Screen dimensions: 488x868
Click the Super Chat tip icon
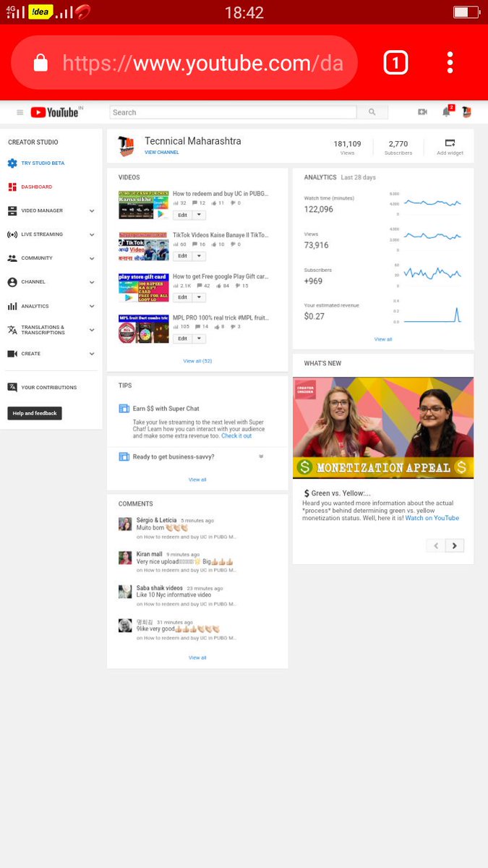tap(124, 409)
